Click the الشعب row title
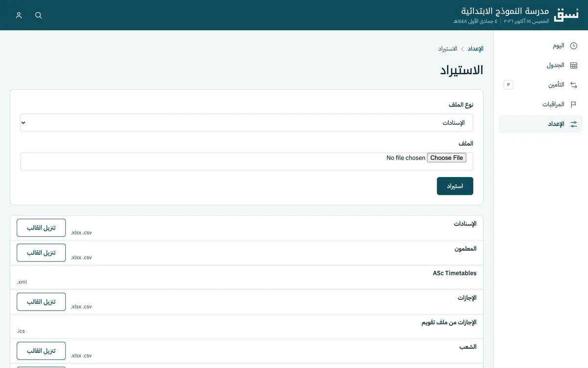588x368 pixels. (468, 347)
